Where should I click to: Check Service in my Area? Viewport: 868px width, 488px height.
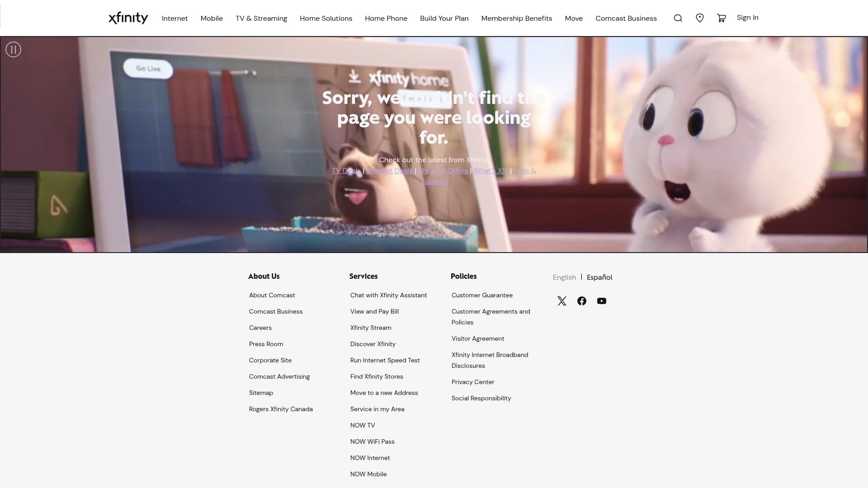point(377,409)
